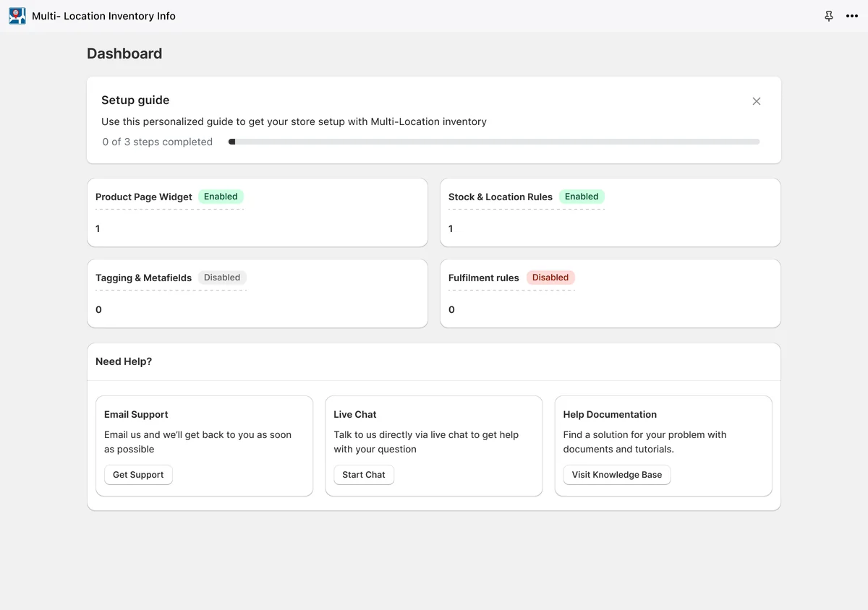Open Tagging & Metafields card title
The height and width of the screenshot is (610, 868).
[x=144, y=278]
